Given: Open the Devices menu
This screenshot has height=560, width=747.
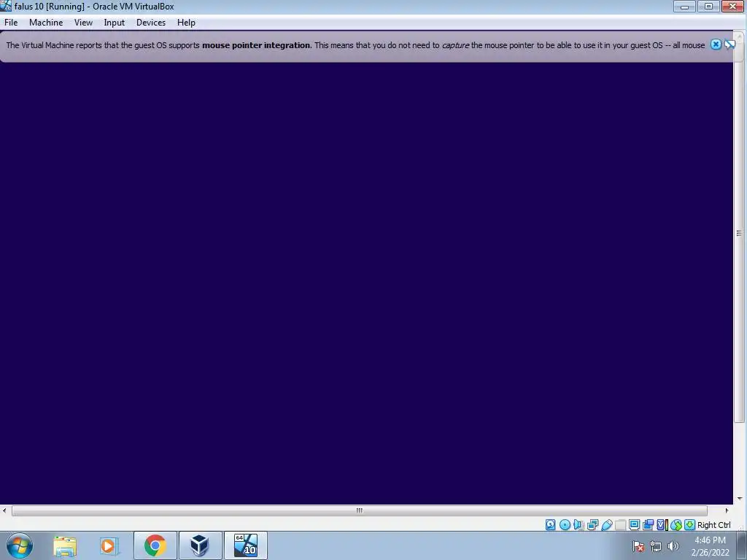Looking at the screenshot, I should [151, 23].
